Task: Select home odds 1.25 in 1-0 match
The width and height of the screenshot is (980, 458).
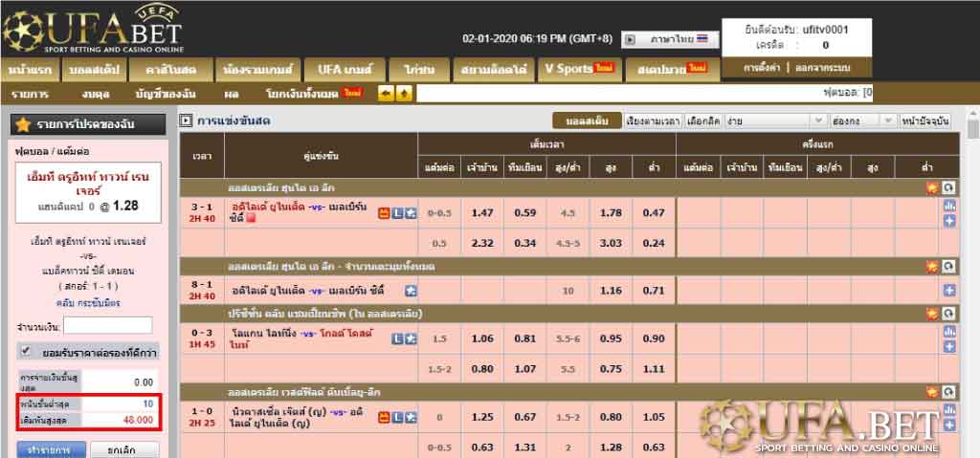Action: pos(482,418)
